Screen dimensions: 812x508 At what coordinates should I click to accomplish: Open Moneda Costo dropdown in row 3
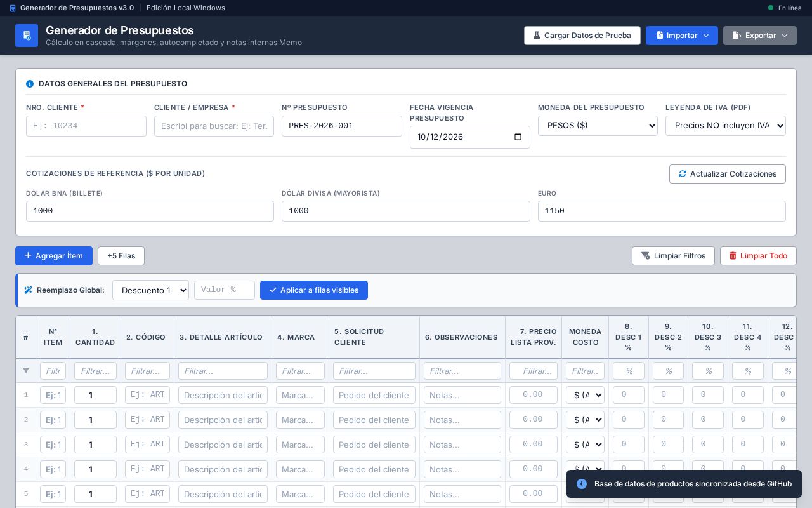tap(585, 444)
